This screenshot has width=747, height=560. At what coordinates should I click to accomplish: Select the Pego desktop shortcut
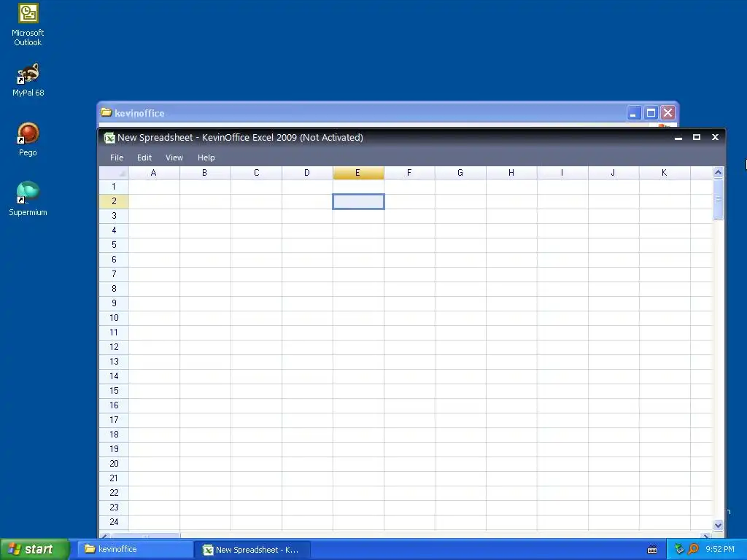tap(28, 139)
